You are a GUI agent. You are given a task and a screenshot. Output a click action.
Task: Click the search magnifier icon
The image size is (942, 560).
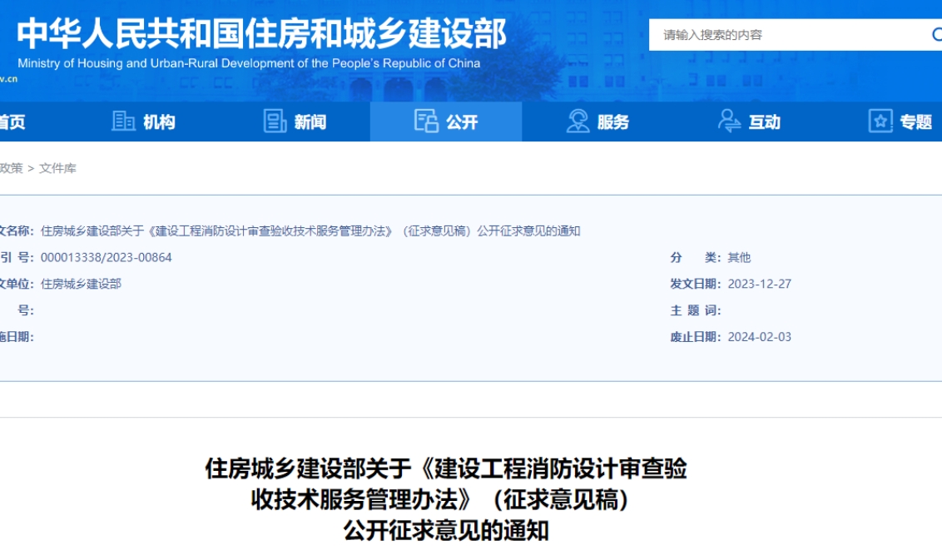937,35
